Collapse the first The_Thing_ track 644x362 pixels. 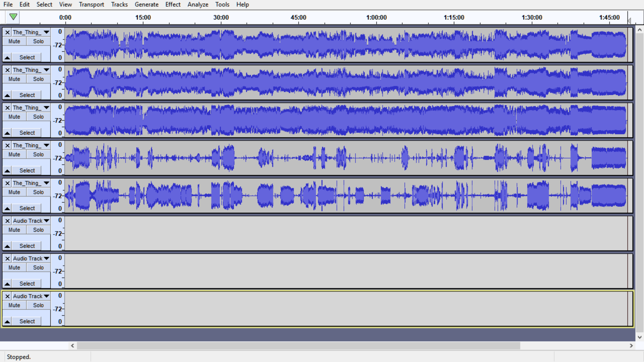(x=7, y=58)
